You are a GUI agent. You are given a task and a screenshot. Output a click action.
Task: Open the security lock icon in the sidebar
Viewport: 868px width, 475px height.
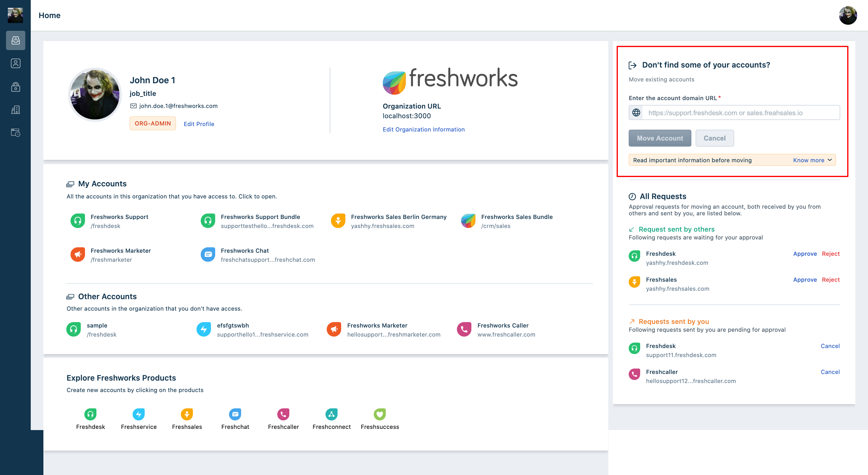15,87
